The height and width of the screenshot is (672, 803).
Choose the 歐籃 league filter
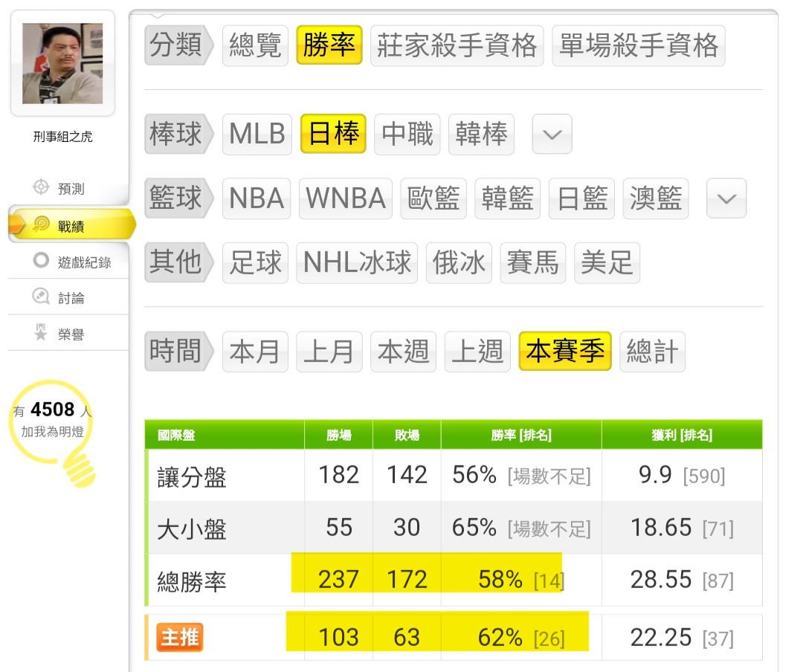433,198
